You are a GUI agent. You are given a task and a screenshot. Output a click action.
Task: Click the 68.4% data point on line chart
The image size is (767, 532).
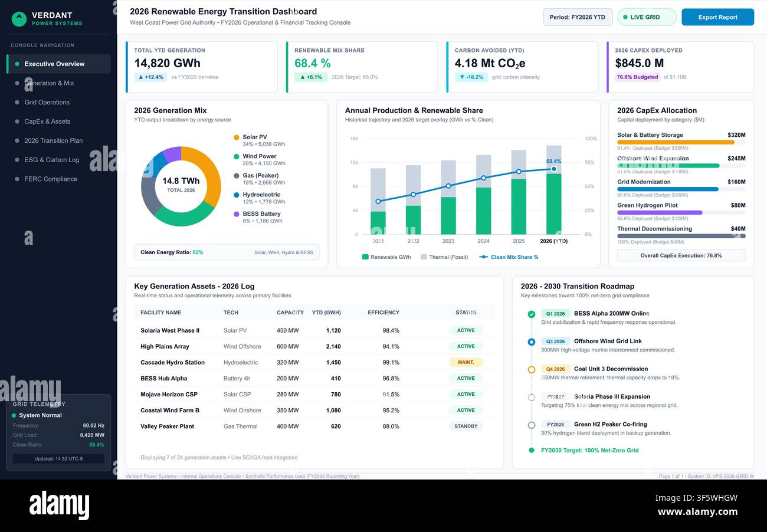[554, 169]
